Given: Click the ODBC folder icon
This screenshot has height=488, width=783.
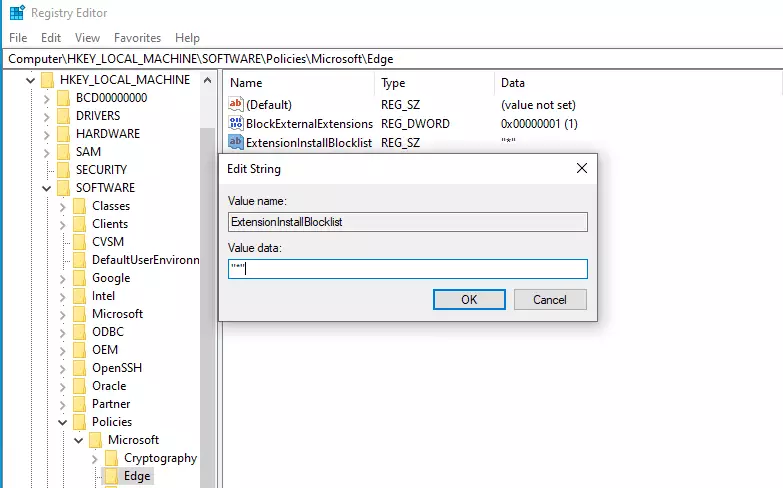Looking at the screenshot, I should [x=79, y=332].
